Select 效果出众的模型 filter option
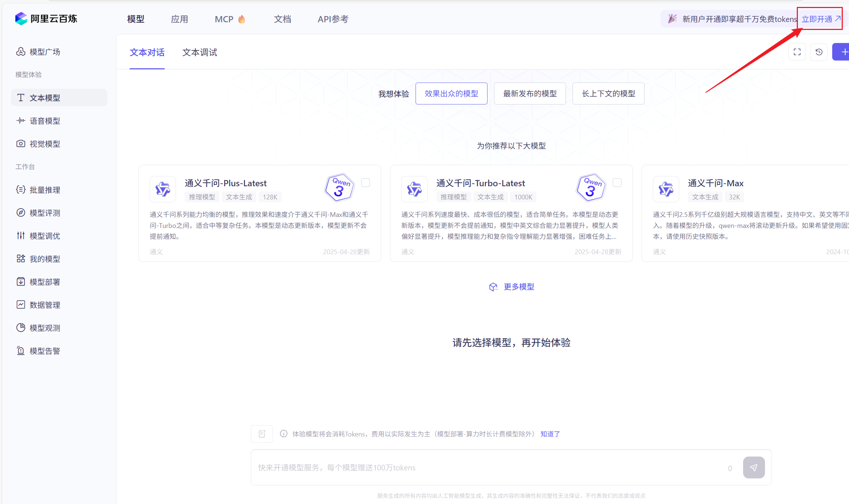Screen dimensions: 849x504 [x=451, y=93]
